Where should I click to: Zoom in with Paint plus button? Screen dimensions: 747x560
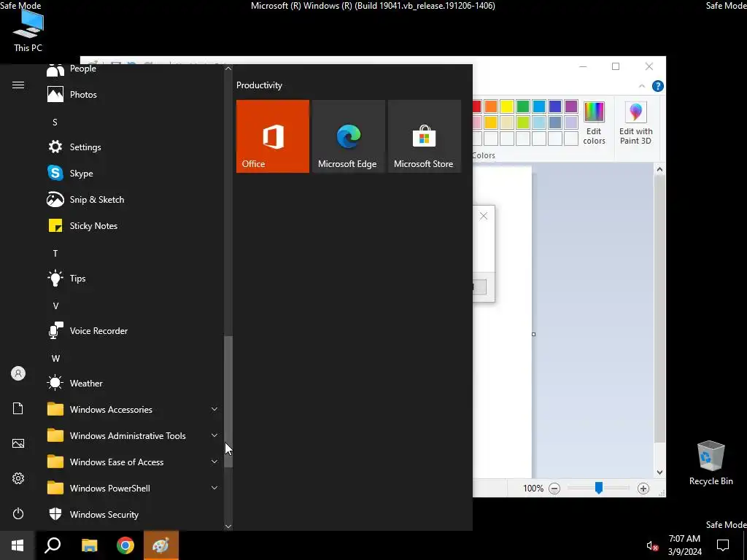(x=643, y=488)
